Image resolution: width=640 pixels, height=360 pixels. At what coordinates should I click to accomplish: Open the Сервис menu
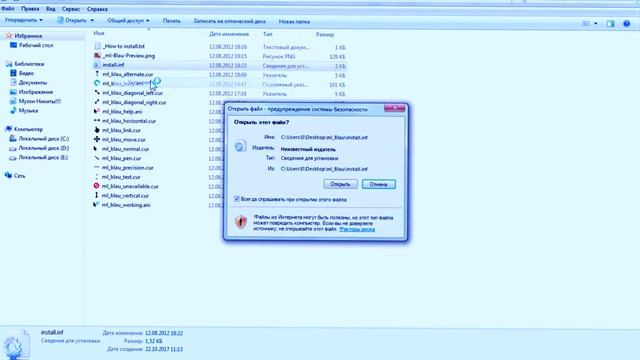click(71, 9)
